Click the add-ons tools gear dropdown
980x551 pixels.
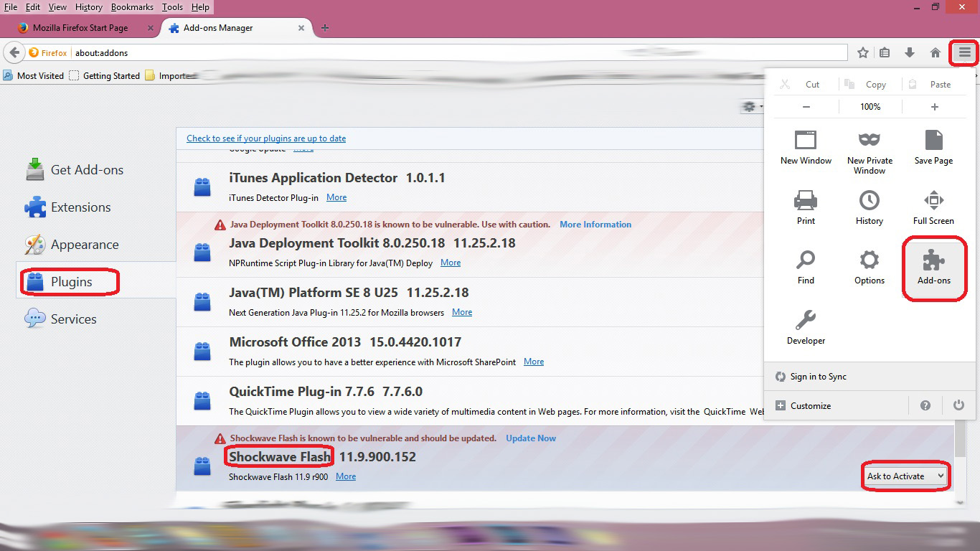coord(752,106)
